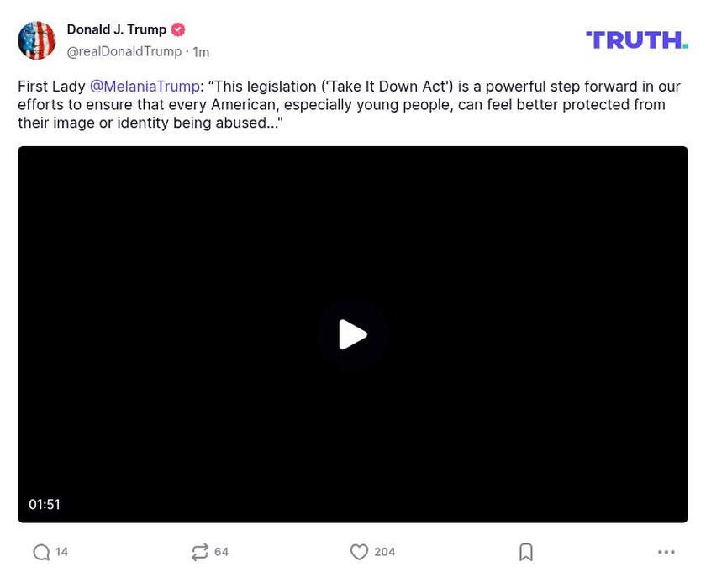Like the post via the heart icon
The width and height of the screenshot is (706, 588).
[x=360, y=552]
